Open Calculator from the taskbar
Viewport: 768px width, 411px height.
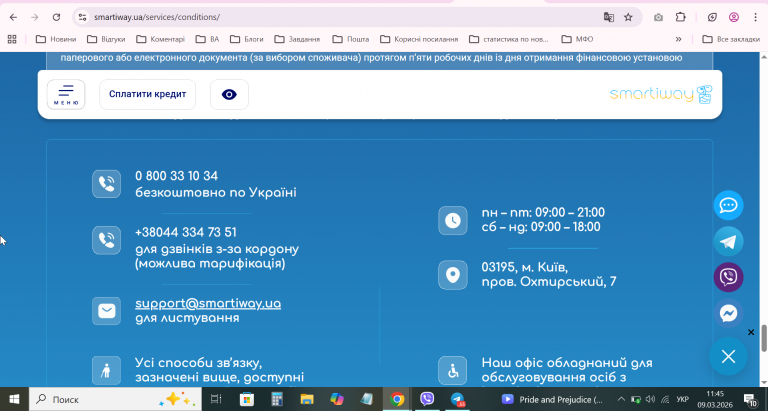coord(277,399)
